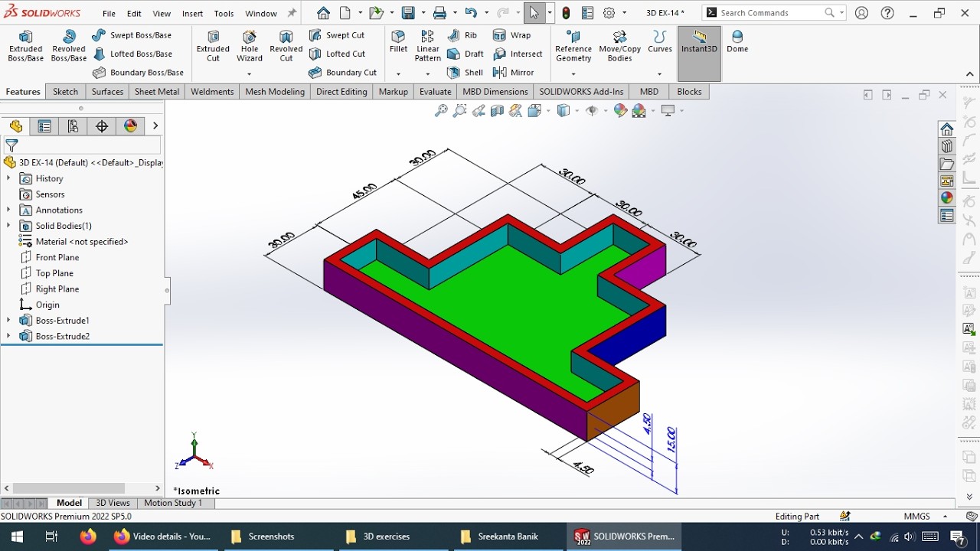Select the Intersect tool
Viewport: 980px width, 551px height.
(x=518, y=54)
